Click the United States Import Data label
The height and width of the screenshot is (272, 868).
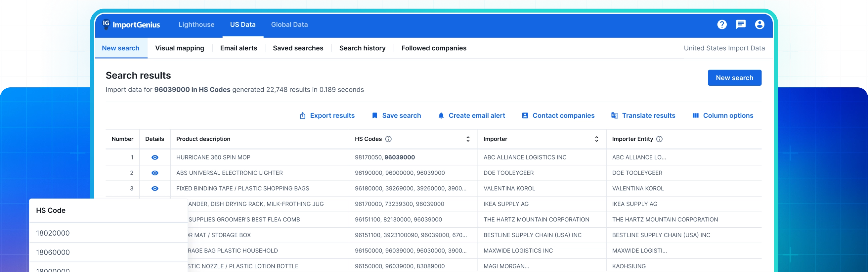tap(724, 48)
